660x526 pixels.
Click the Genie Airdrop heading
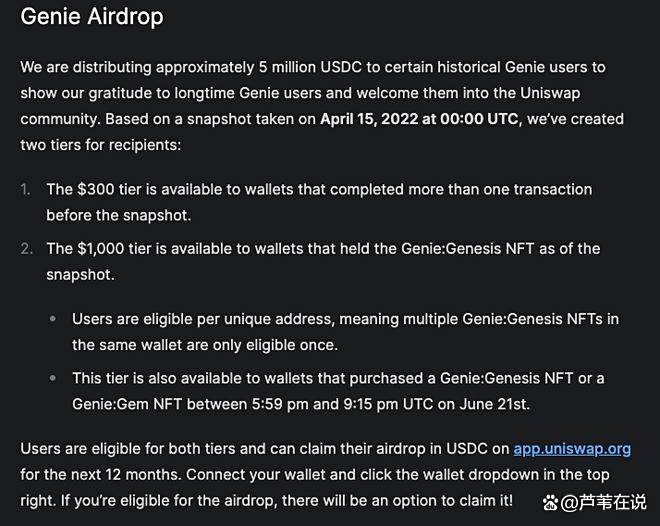(92, 17)
